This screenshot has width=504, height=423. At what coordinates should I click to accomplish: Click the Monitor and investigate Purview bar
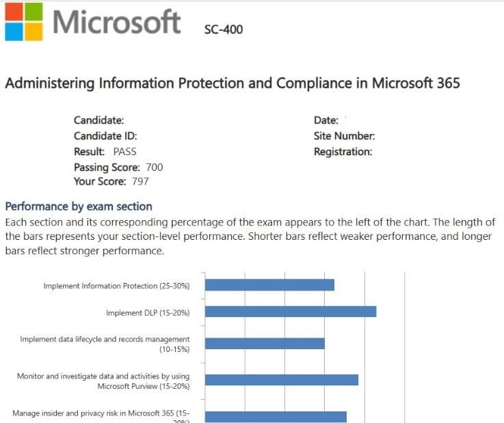[x=282, y=380]
